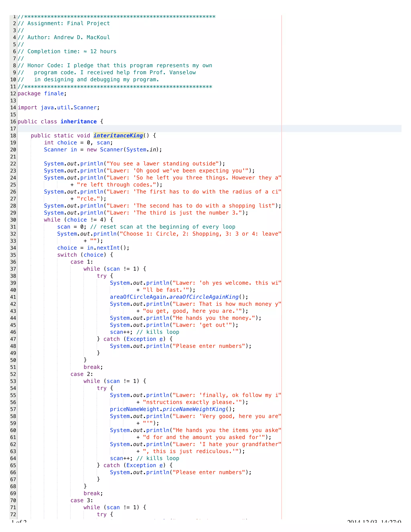This screenshot has height=532, width=411.
Task: Click the 'switch (choice) {' statement
Action: pos(85,255)
